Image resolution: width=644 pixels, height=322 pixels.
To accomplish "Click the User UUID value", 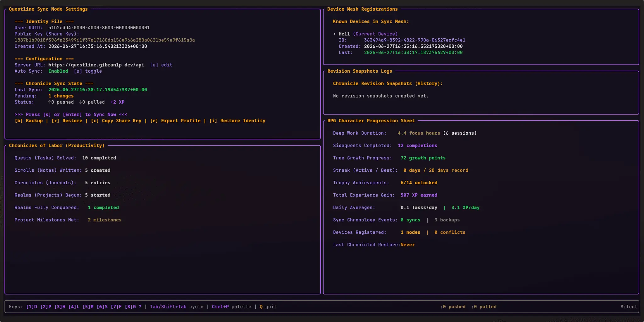I will [x=99, y=28].
